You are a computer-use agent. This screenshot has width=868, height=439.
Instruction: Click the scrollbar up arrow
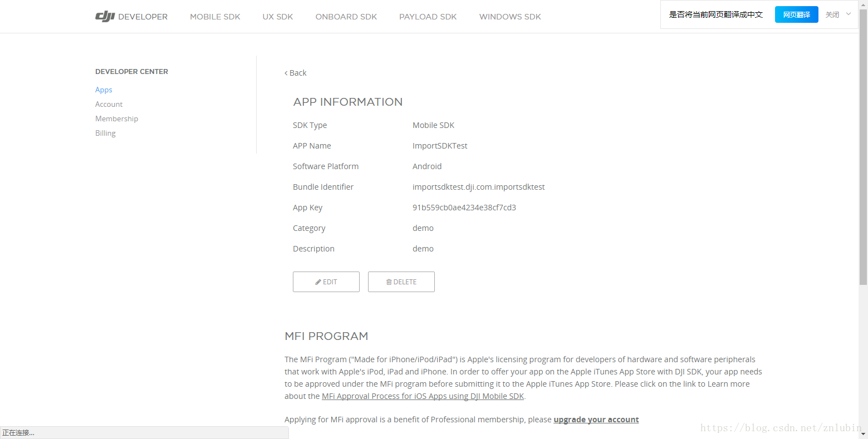863,4
